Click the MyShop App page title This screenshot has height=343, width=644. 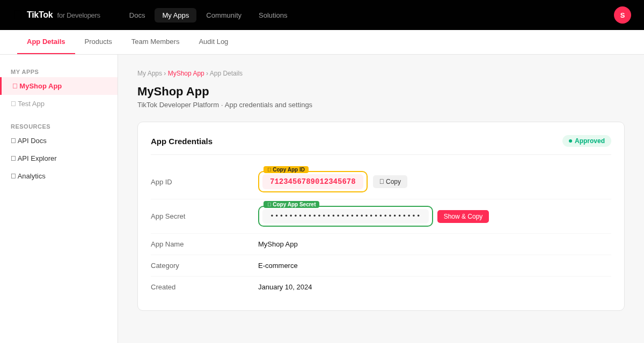(173, 92)
